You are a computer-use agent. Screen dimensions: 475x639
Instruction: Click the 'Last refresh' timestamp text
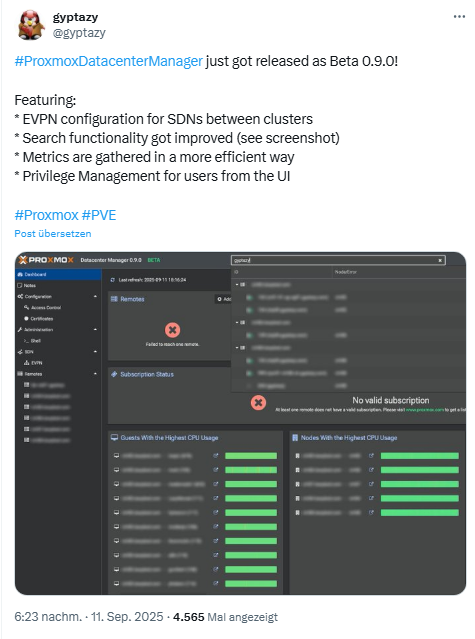click(152, 280)
